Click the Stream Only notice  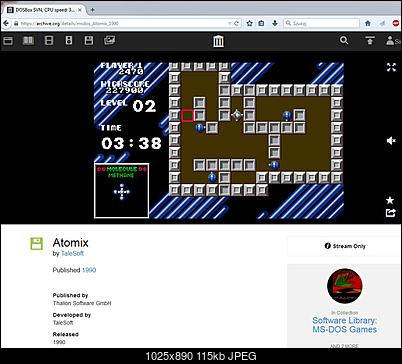pos(345,246)
